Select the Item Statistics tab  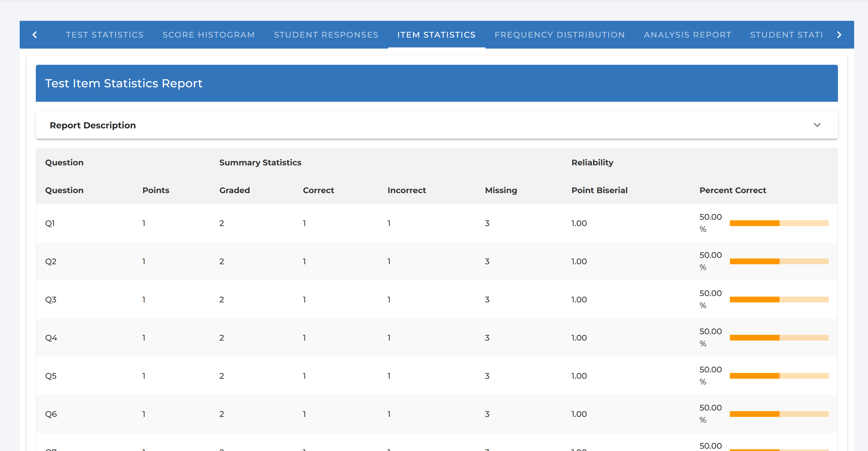coord(436,35)
